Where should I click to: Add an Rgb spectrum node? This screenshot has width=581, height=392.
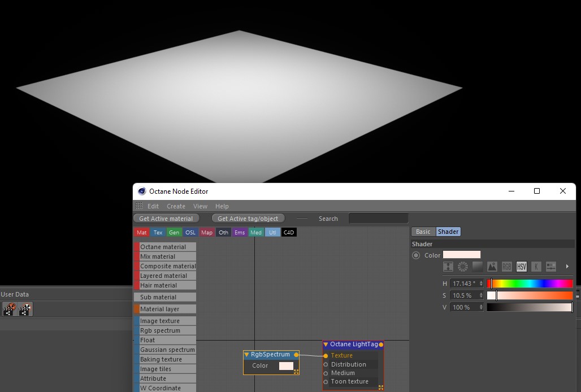(165, 330)
